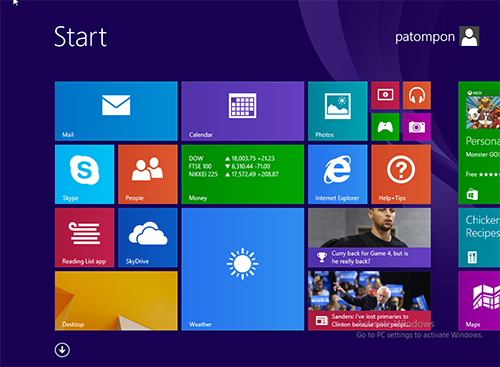500x367 pixels.
Task: Open the Desktop tile
Action: pyautogui.click(x=116, y=301)
